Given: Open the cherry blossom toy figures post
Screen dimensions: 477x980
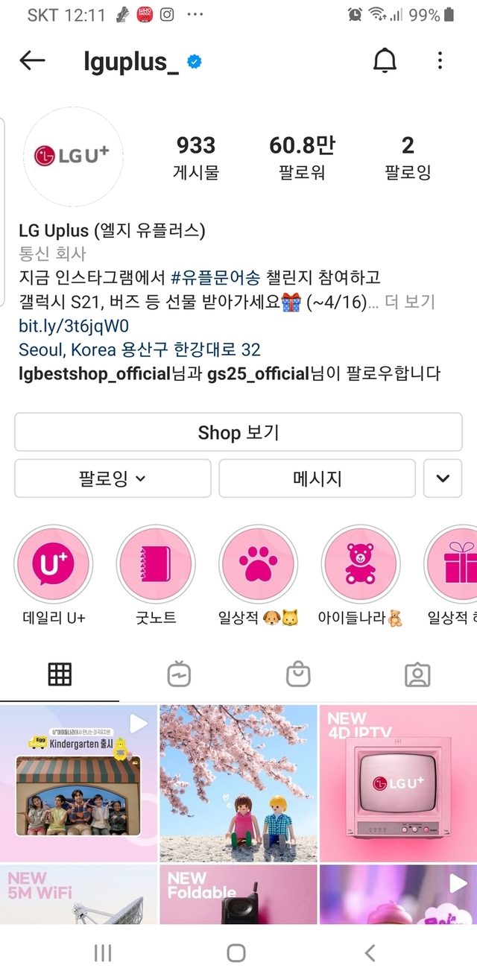Looking at the screenshot, I should 238,783.
